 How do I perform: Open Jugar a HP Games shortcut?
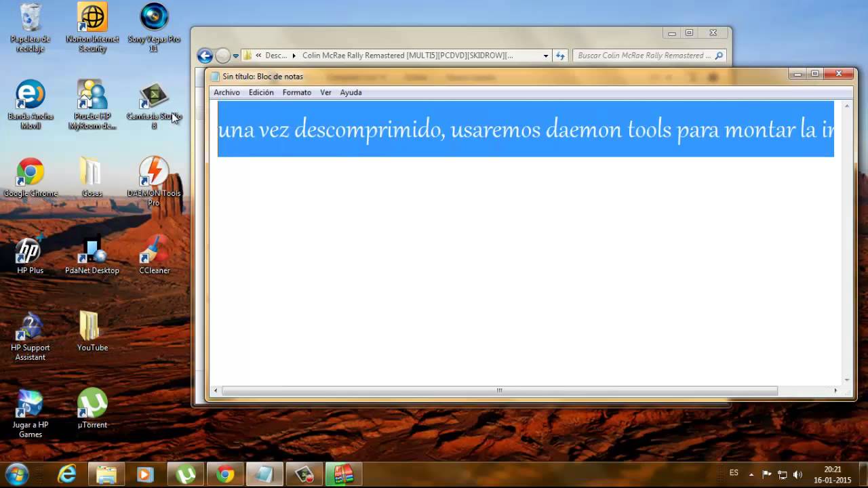[31, 413]
